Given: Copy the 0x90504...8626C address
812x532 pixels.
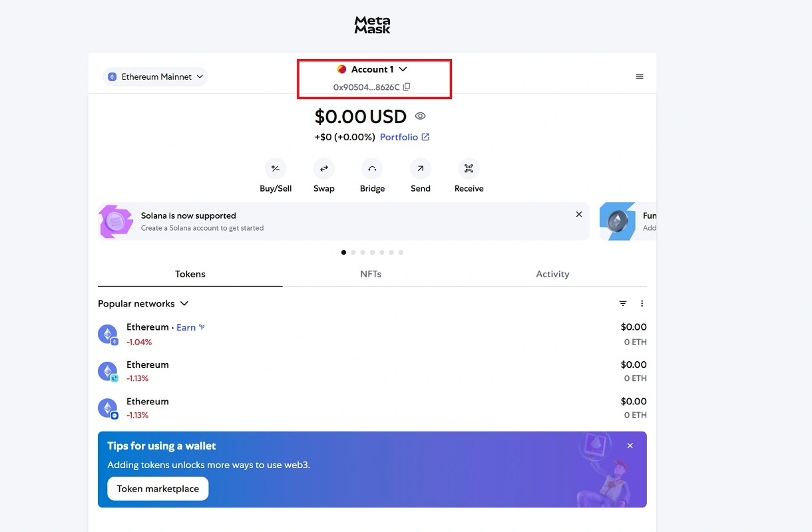Looking at the screenshot, I should [407, 87].
